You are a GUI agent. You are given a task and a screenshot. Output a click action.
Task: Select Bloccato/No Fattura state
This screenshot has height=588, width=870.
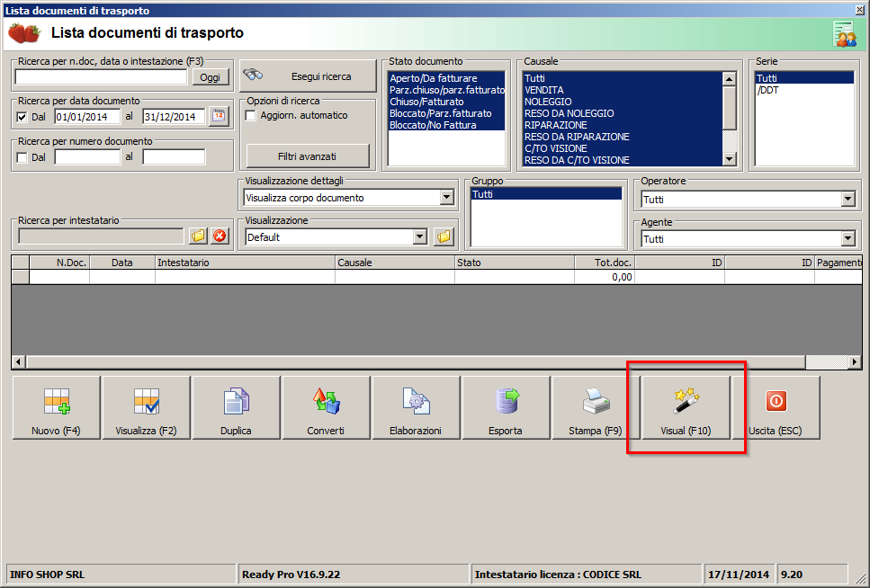[446, 125]
